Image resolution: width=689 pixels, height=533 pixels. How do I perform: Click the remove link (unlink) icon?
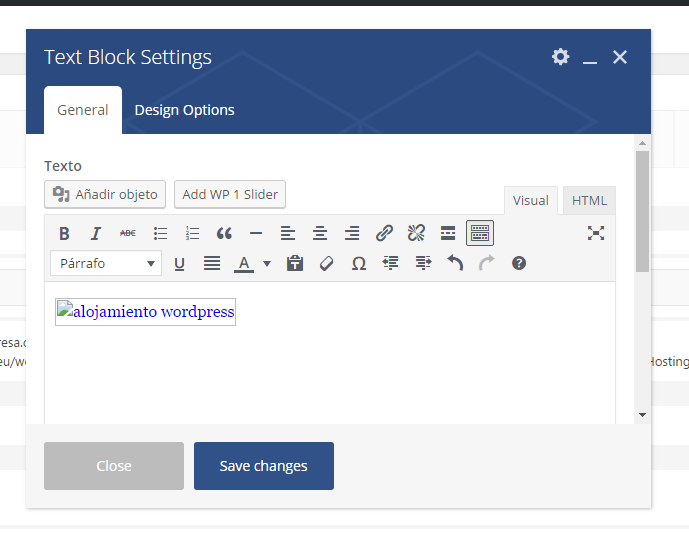416,233
